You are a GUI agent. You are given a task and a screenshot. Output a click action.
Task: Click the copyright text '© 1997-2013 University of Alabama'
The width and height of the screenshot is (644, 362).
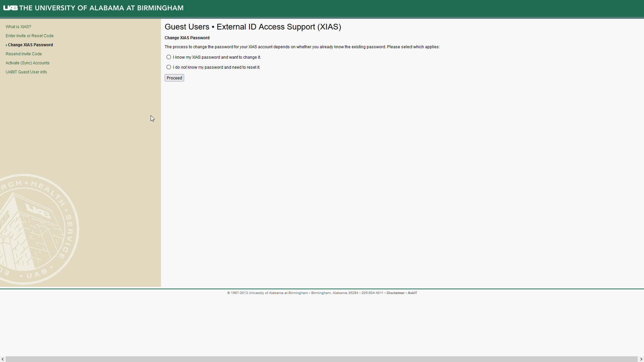pyautogui.click(x=267, y=293)
